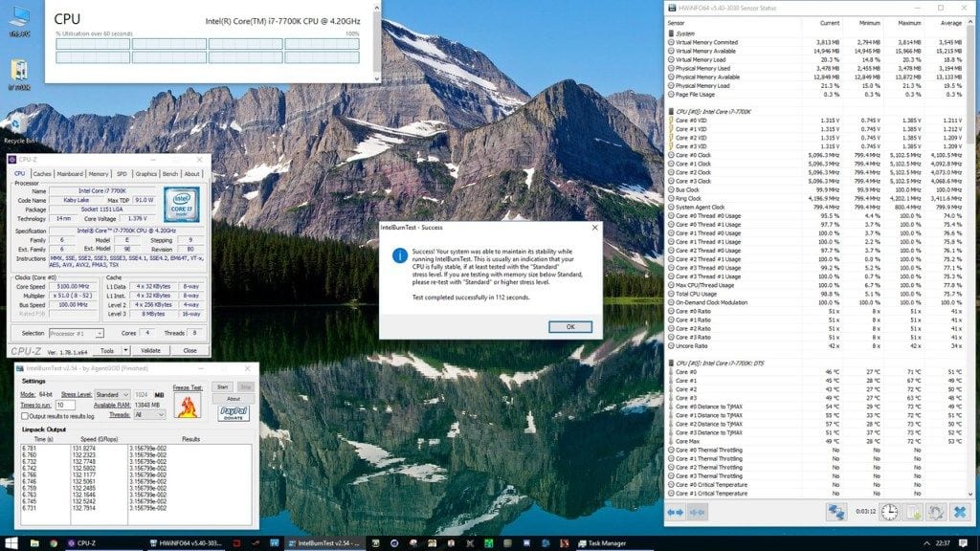Open the Action Center notification icon
980x551 pixels.
pos(963,543)
